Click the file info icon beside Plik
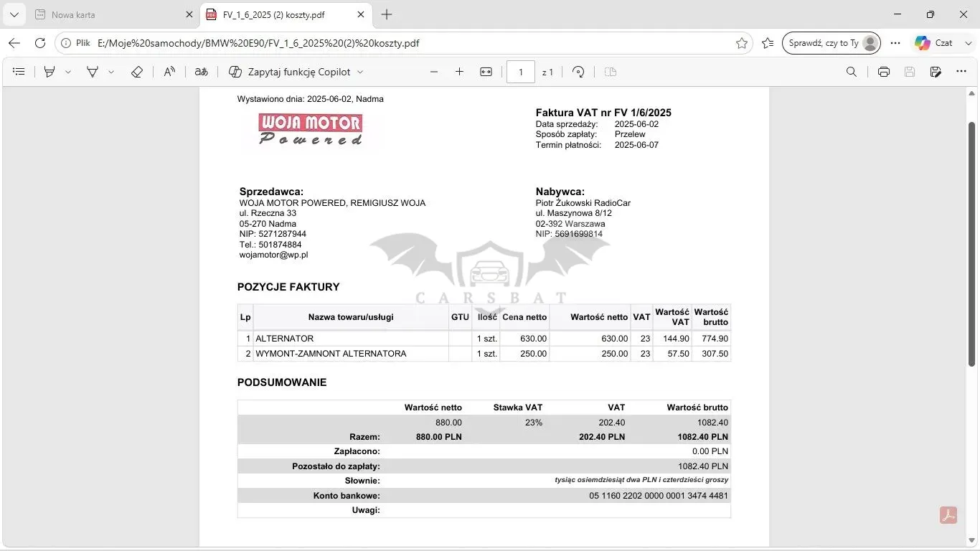 66,43
